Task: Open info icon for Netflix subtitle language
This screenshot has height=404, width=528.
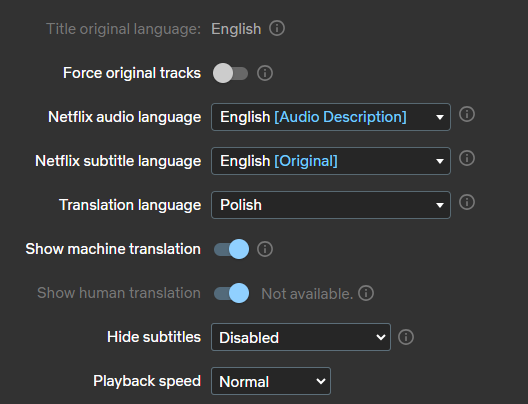Action: pos(467,158)
